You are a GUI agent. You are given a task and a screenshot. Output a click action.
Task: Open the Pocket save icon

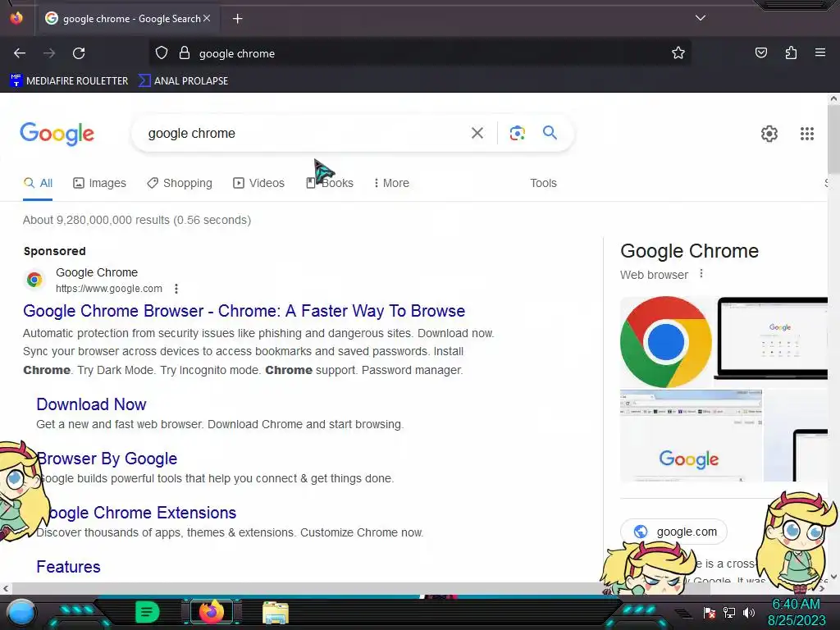(760, 53)
